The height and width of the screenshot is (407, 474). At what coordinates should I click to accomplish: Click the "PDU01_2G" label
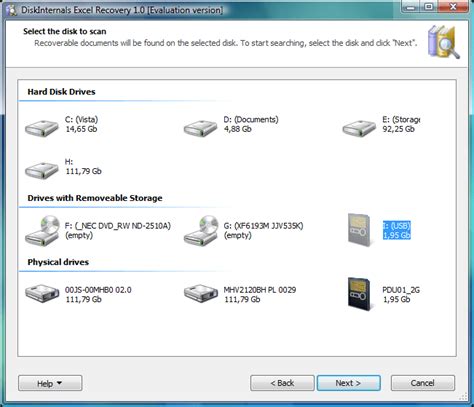point(401,290)
